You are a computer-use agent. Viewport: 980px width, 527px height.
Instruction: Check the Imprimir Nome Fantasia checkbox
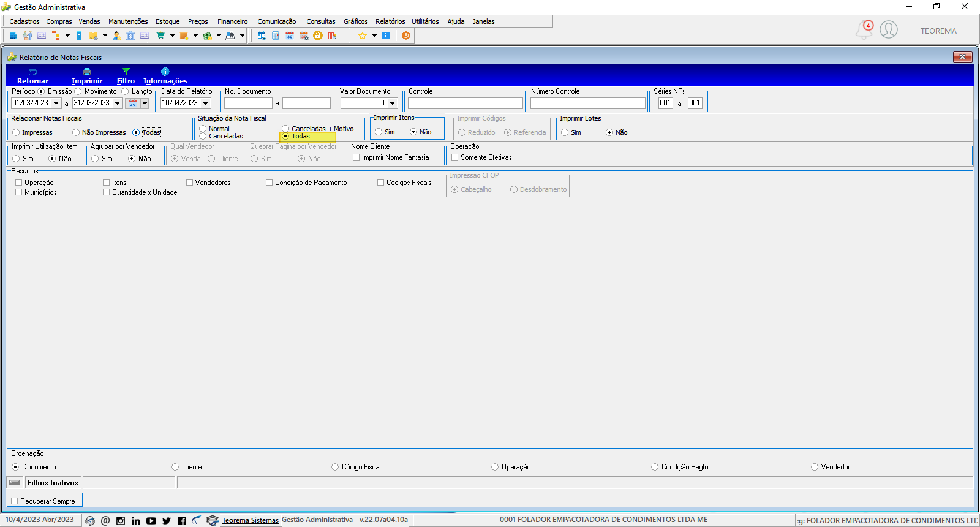click(x=356, y=157)
